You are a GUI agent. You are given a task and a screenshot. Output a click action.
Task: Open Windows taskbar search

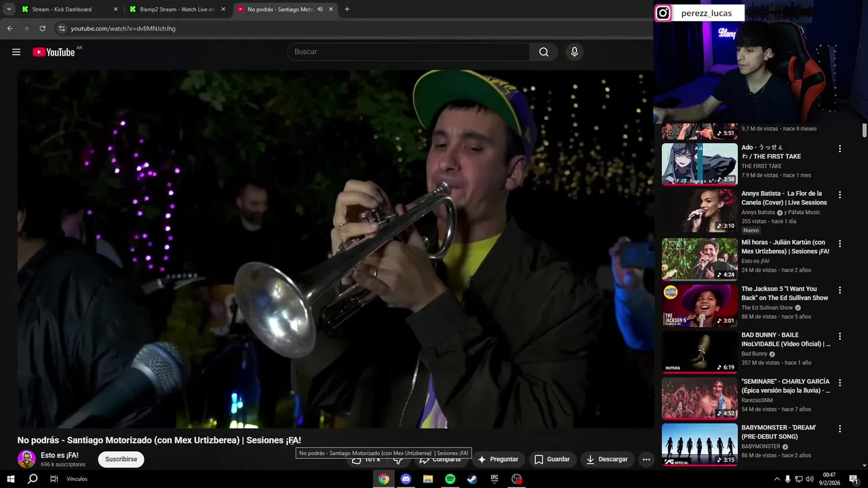pos(33,479)
